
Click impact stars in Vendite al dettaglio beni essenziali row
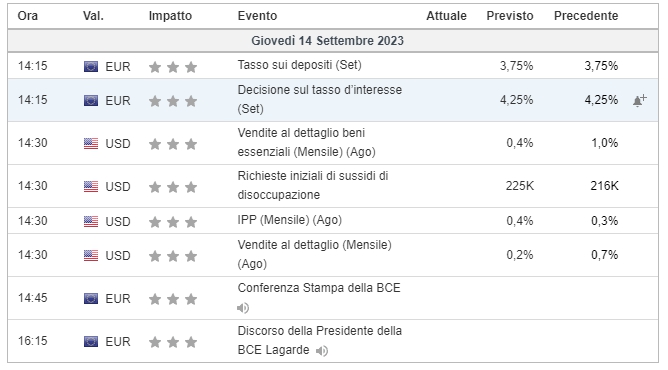coord(173,144)
